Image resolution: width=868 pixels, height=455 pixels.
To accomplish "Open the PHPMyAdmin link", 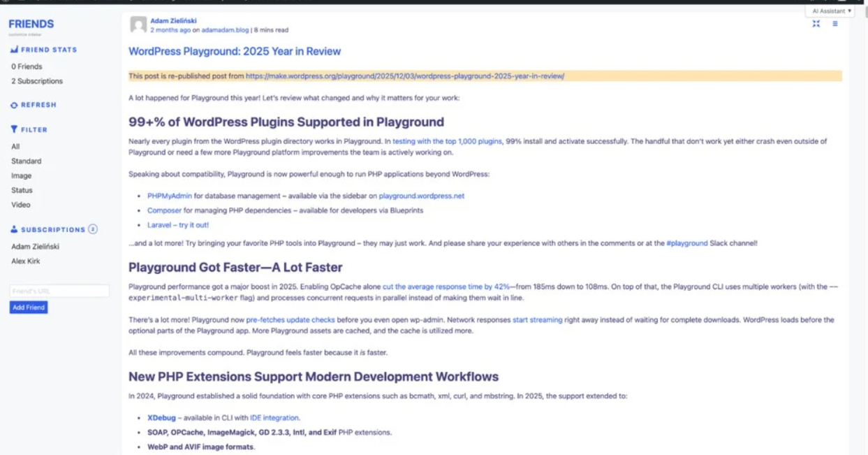I will coord(170,196).
